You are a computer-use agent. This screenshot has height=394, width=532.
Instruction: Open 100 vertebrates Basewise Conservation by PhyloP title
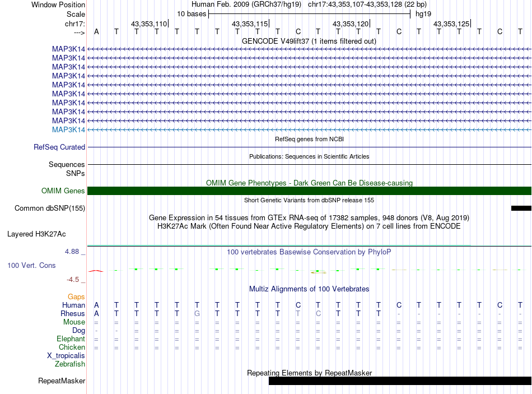click(x=309, y=252)
